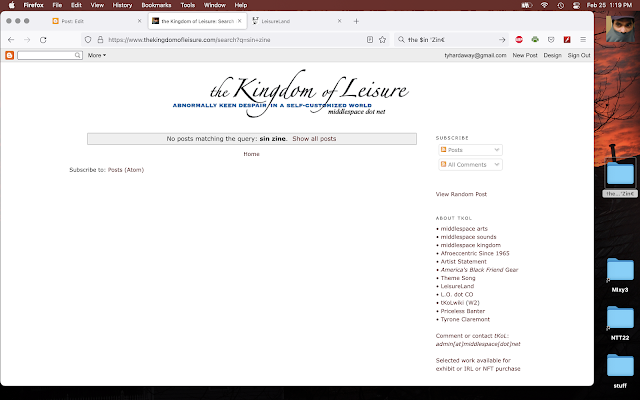The width and height of the screenshot is (640, 400).
Task: Click the Blogger logo icon in navbar
Action: pyautogui.click(x=9, y=55)
